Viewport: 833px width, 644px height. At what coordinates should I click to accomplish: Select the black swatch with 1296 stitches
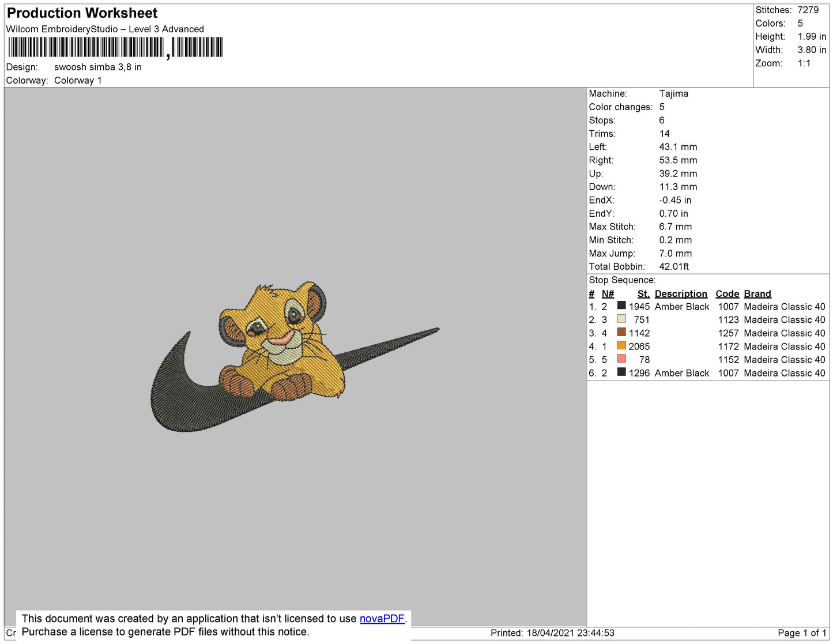tap(621, 372)
